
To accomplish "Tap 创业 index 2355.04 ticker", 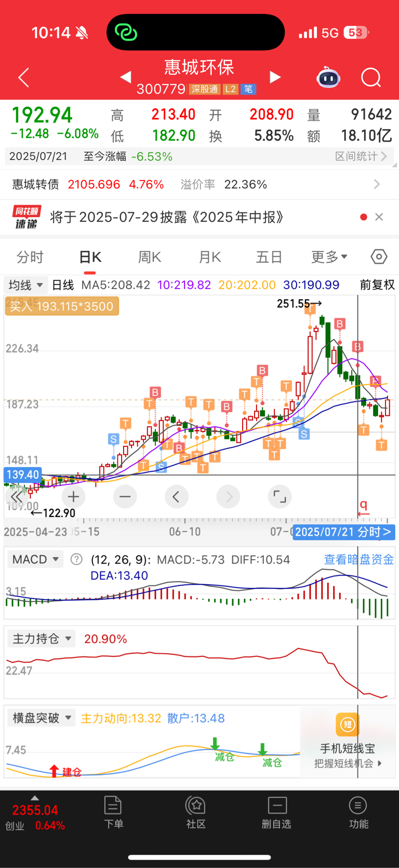I will pyautogui.click(x=35, y=817).
